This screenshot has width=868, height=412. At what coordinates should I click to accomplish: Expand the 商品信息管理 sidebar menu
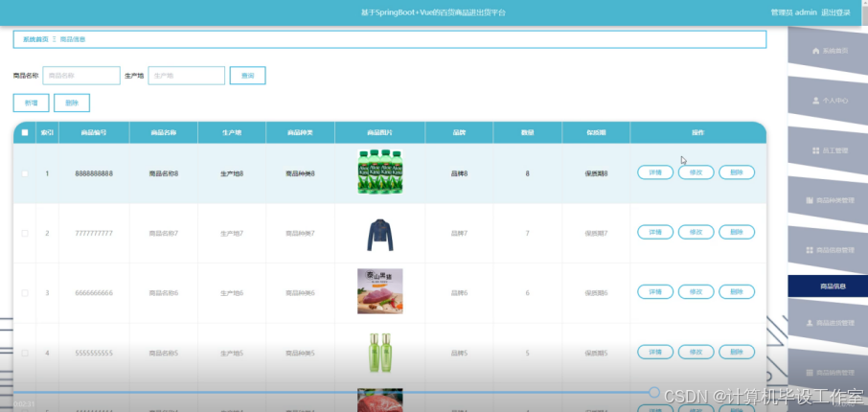click(x=828, y=250)
